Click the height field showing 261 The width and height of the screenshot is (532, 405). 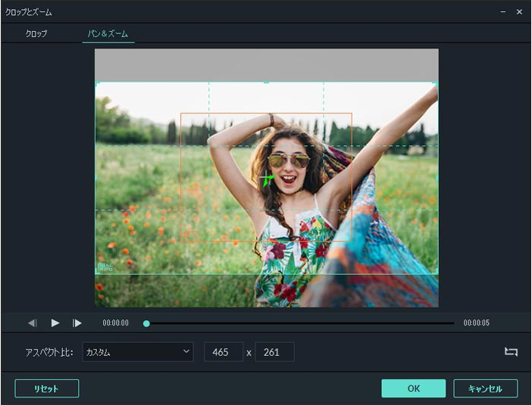274,352
